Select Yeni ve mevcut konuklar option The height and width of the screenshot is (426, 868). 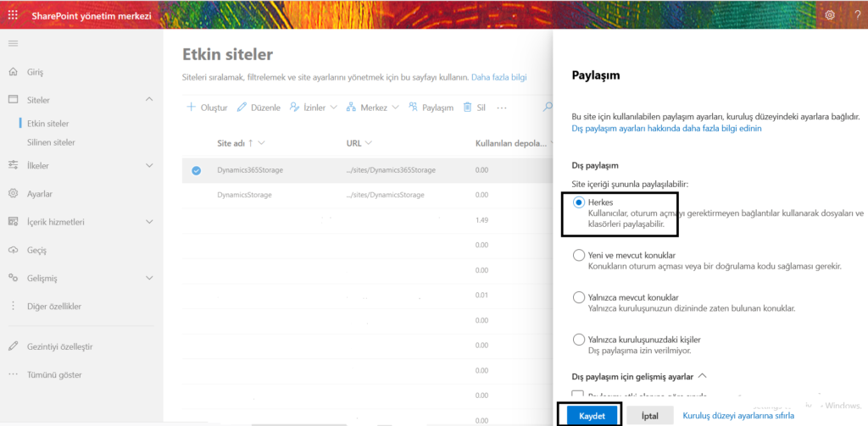pyautogui.click(x=578, y=256)
